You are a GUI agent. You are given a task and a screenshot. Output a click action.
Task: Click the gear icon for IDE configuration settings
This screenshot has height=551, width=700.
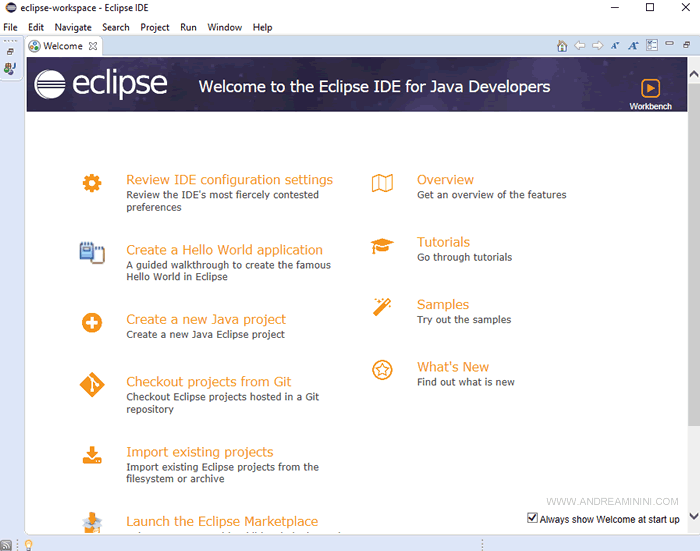click(92, 183)
